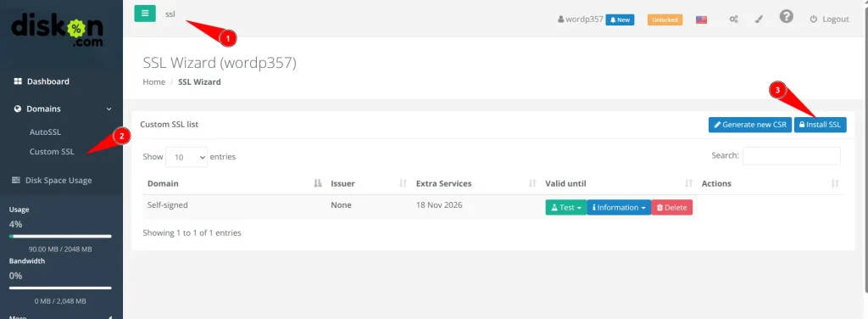The height and width of the screenshot is (319, 868).
Task: Click the 18 Nov 2026 cell
Action: (x=439, y=205)
